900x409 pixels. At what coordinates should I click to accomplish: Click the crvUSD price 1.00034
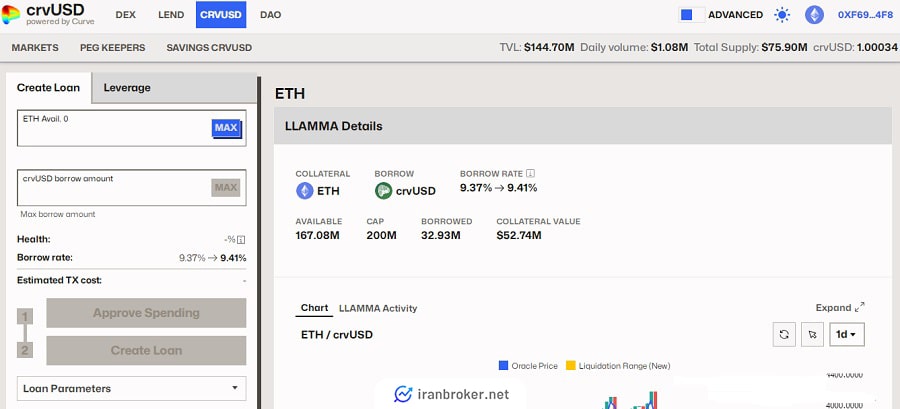pyautogui.click(x=877, y=48)
